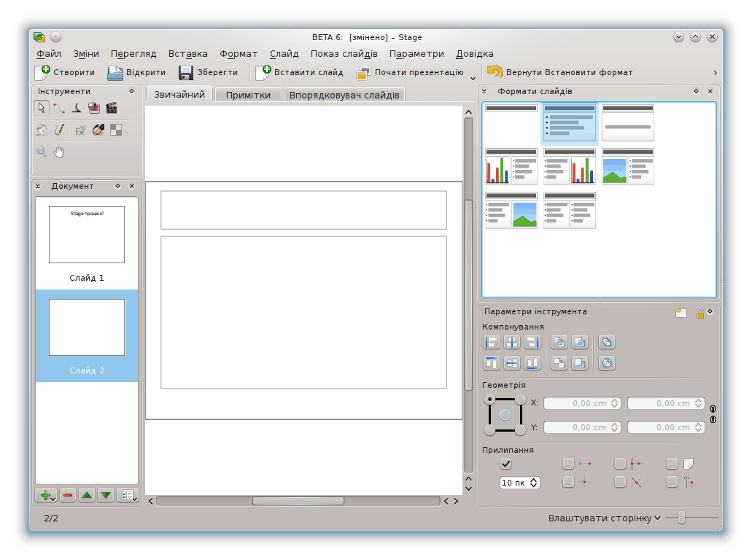
Task: Move slide up with green arrow
Action: tap(87, 495)
